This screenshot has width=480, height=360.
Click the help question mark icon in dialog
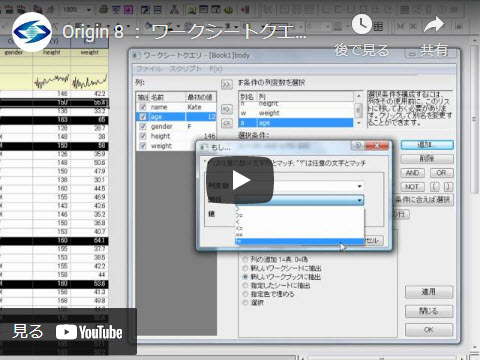click(358, 146)
